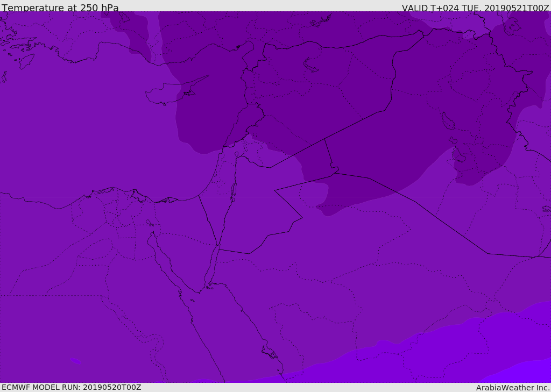
Task: Click the "VALID T+024 TUE. 20190521T00Z" label
Action: 476,8
